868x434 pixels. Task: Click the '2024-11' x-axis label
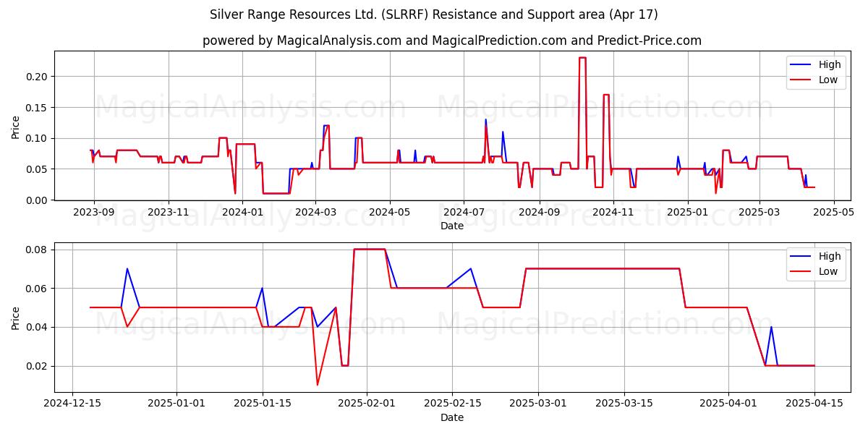coord(613,213)
